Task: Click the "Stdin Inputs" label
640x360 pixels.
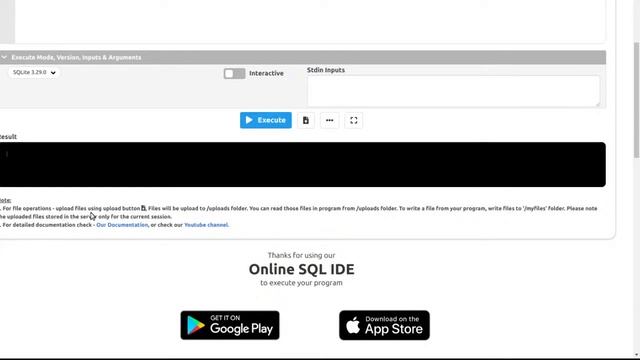Action: click(326, 70)
